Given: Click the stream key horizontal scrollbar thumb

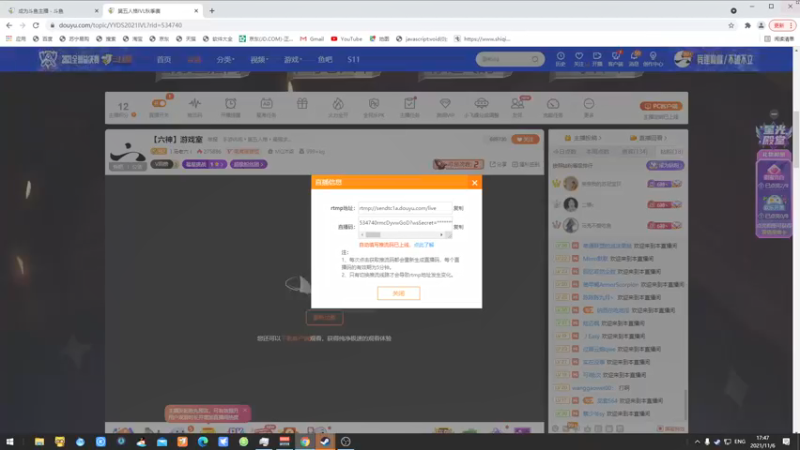Looking at the screenshot, I should pos(373,235).
